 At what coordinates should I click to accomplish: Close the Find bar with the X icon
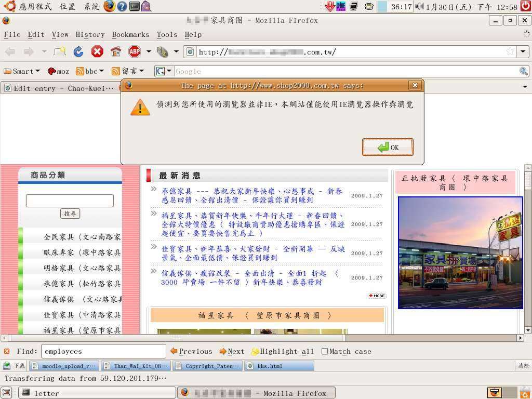click(x=7, y=351)
